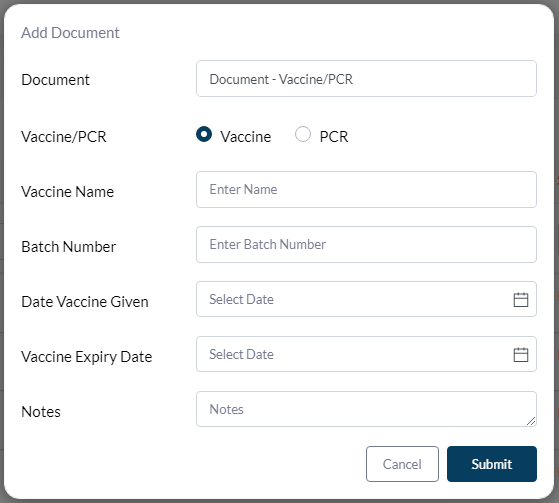The height and width of the screenshot is (503, 559).
Task: Focus the Batch Number input field
Action: click(366, 244)
